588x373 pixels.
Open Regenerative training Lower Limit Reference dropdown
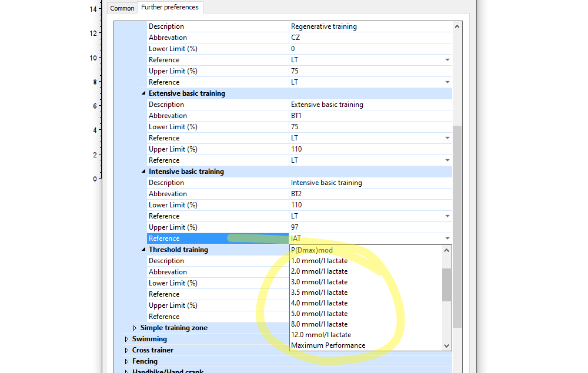pos(447,60)
